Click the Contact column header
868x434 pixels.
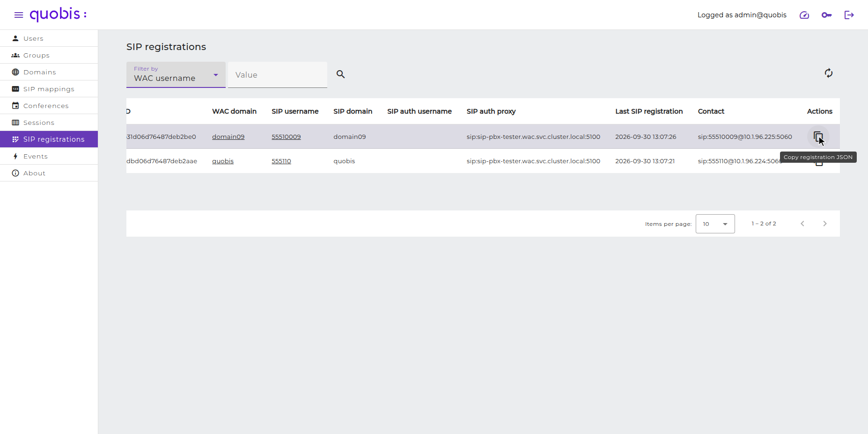(711, 111)
